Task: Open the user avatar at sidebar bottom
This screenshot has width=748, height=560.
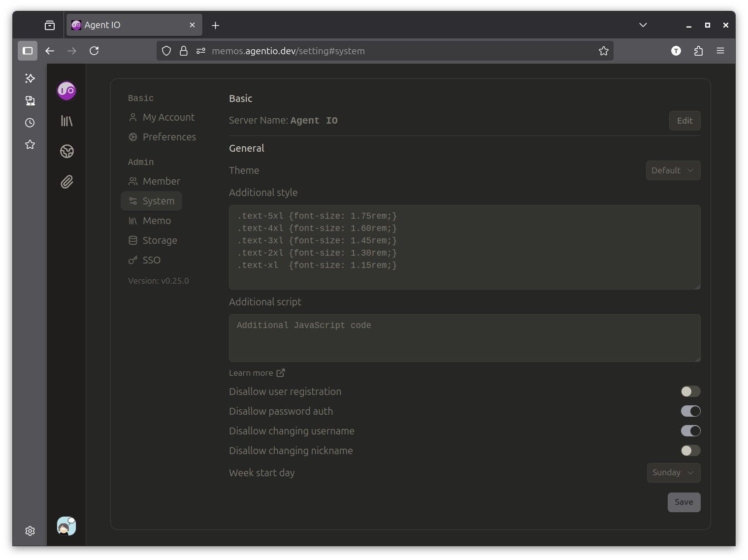Action: tap(66, 526)
